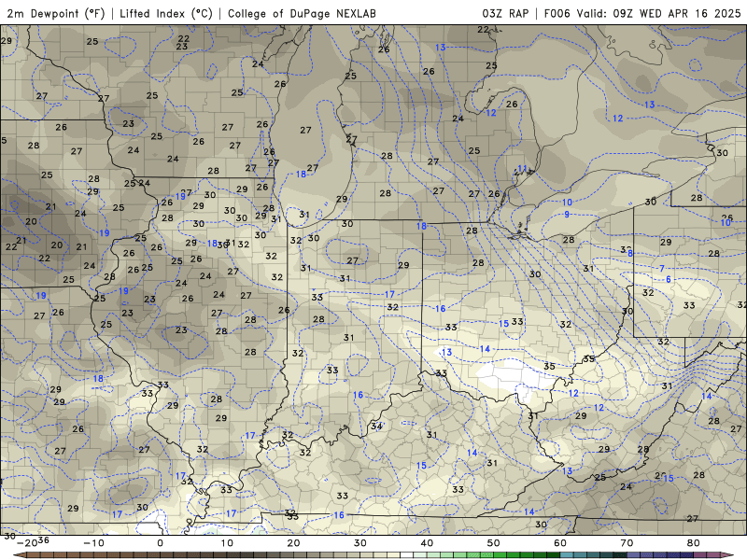The height and width of the screenshot is (560, 747).
Task: Click the "-20" color scale label
Action: pos(27,543)
